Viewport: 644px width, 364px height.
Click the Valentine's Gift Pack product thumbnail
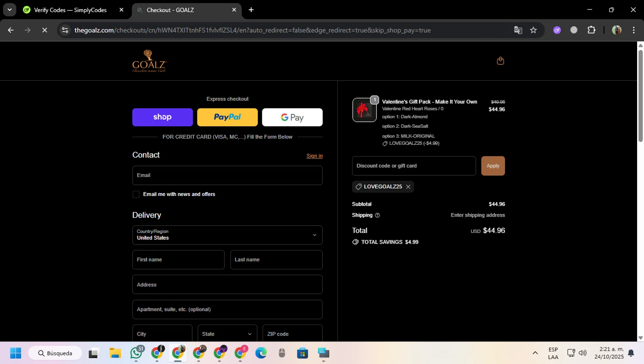coord(365,110)
